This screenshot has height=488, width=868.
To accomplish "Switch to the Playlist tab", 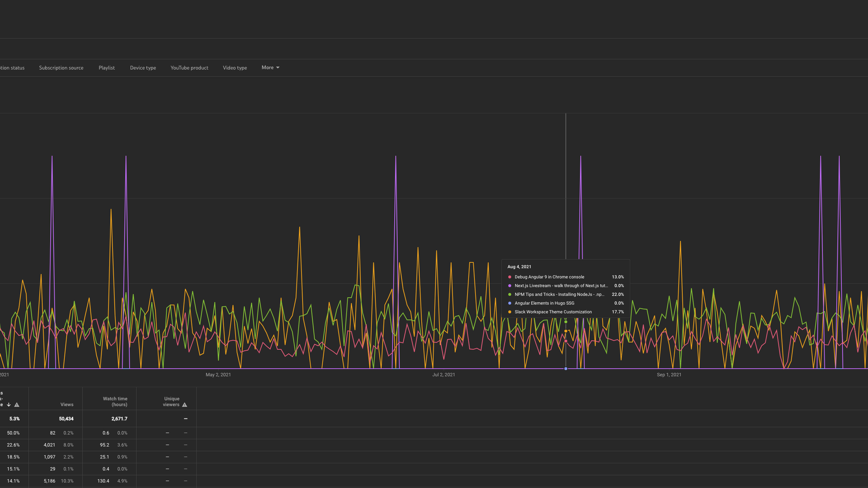I will [x=107, y=68].
